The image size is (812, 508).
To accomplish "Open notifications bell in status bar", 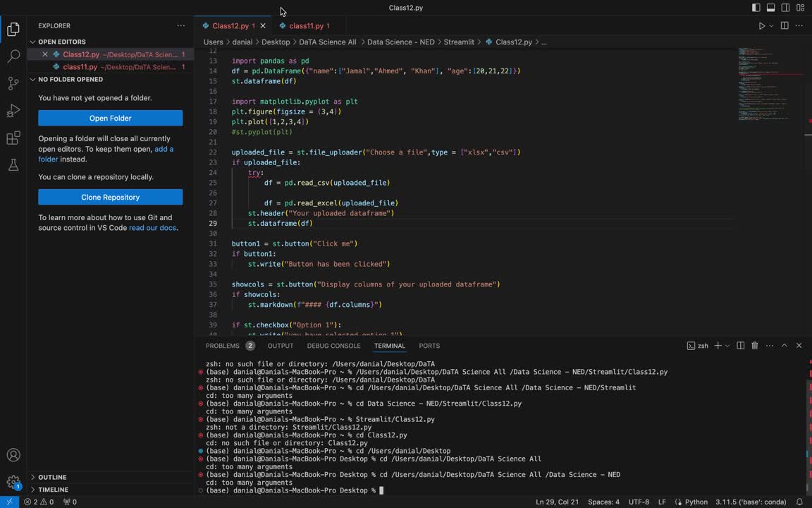I will (799, 502).
